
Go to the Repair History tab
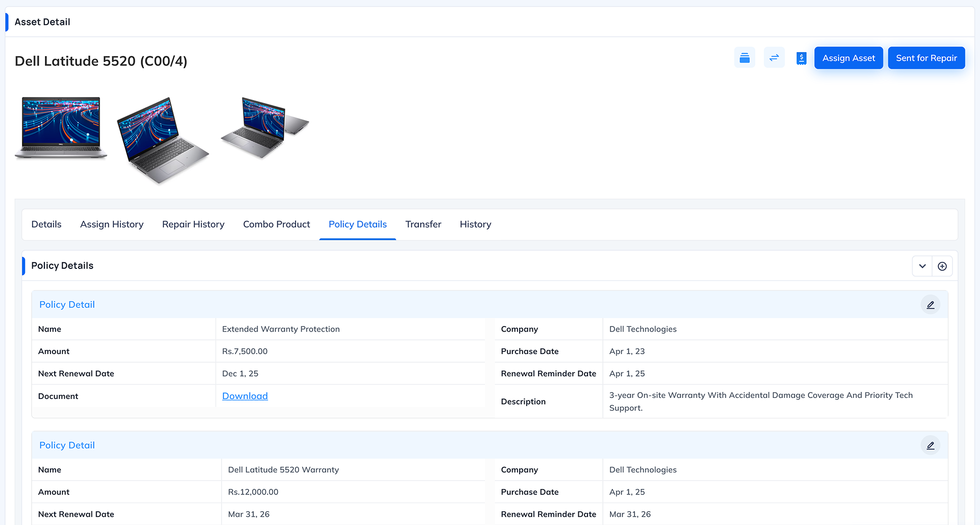pyautogui.click(x=193, y=224)
